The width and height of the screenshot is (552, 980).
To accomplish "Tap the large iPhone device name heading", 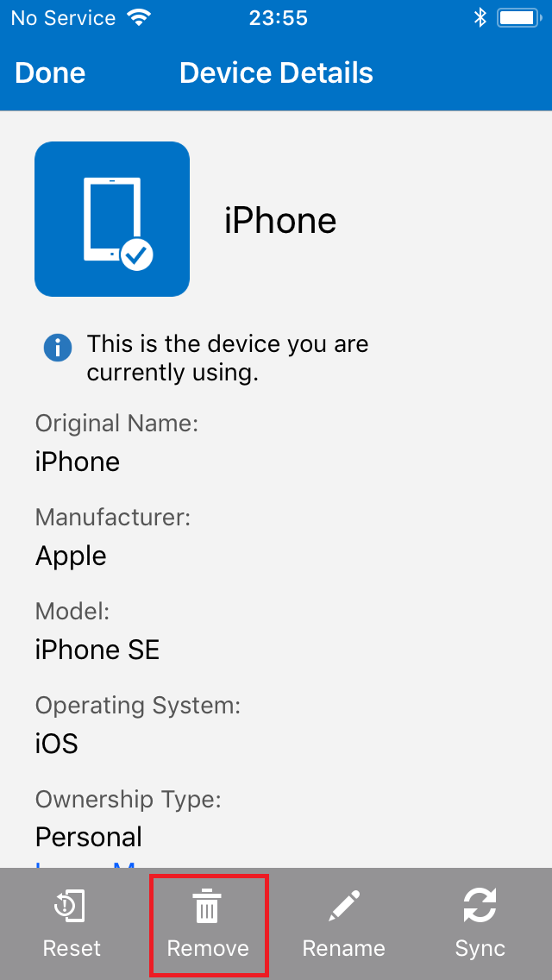I will (280, 220).
